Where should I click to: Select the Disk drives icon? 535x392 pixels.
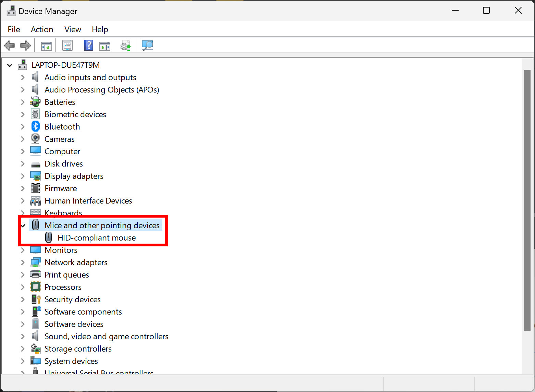(36, 165)
